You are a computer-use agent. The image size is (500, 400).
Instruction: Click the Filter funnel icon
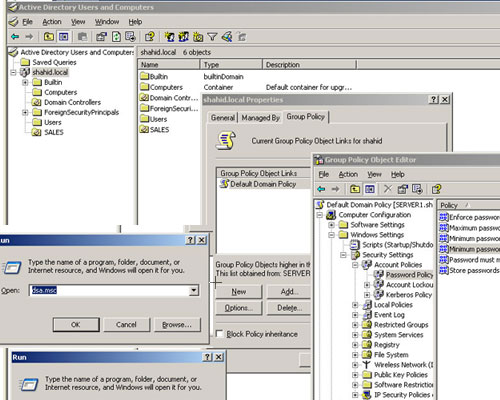point(212,37)
